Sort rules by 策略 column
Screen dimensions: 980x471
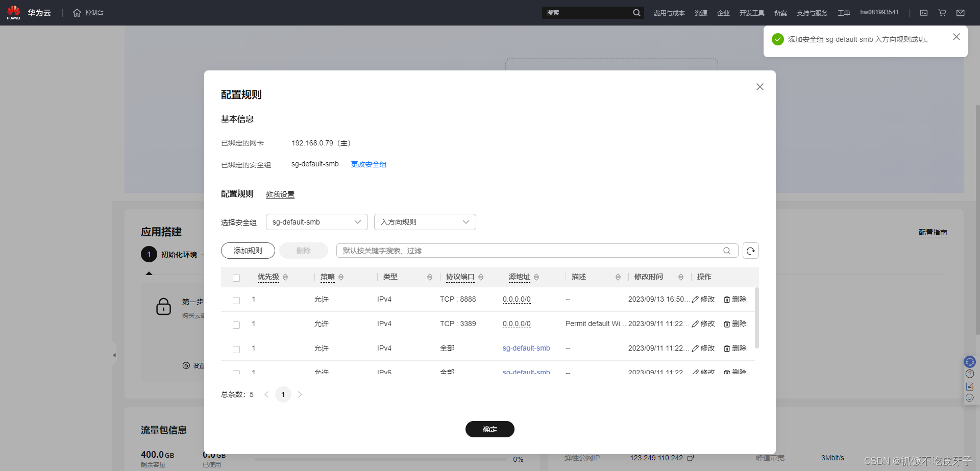coord(341,277)
